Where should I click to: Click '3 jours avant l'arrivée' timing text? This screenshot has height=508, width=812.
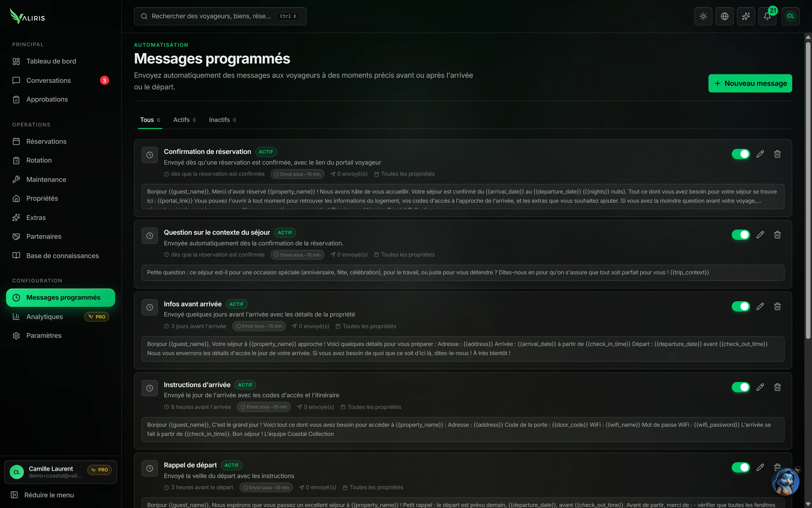[199, 326]
